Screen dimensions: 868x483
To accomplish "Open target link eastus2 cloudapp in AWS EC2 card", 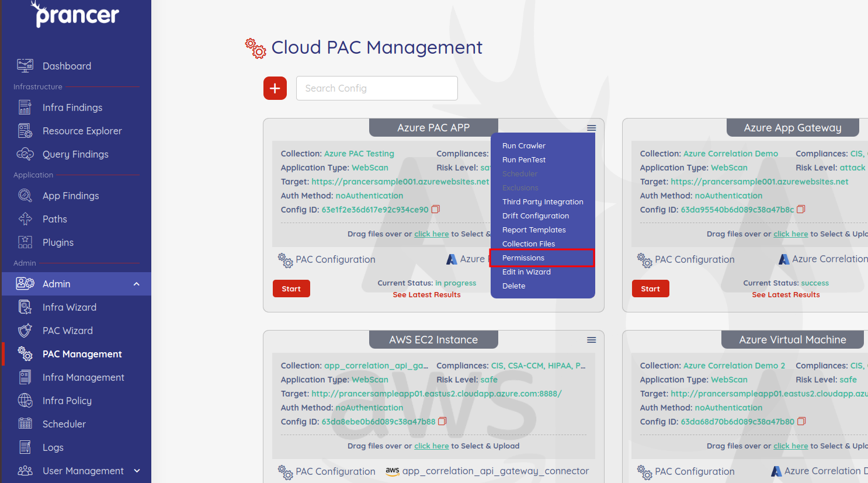I will [x=436, y=394].
